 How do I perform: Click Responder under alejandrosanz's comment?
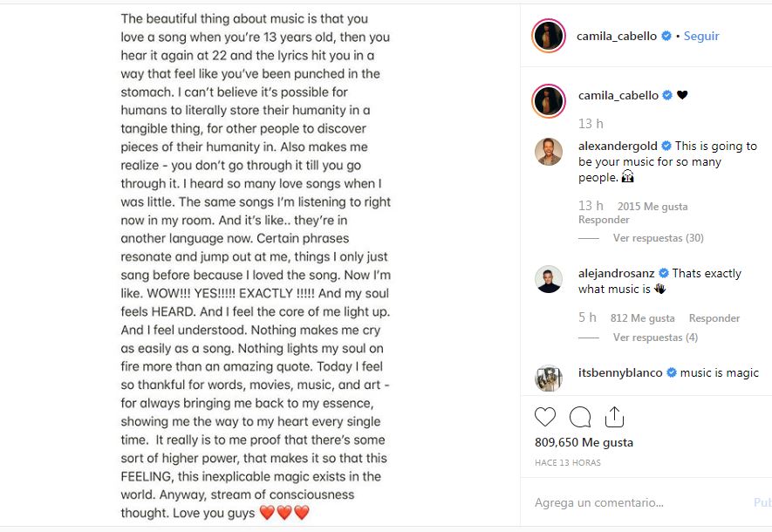tap(714, 318)
